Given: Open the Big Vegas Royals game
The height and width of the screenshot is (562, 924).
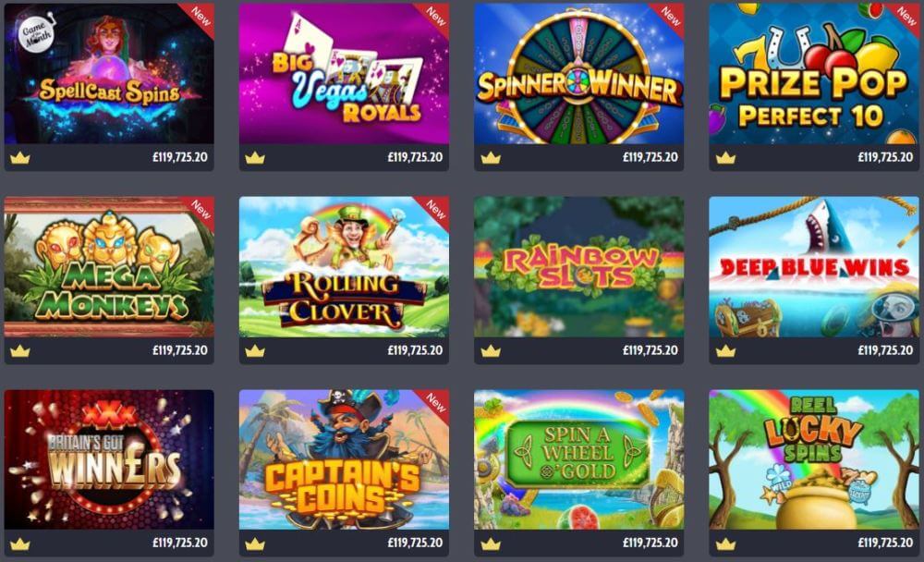Looking at the screenshot, I should pos(344,74).
